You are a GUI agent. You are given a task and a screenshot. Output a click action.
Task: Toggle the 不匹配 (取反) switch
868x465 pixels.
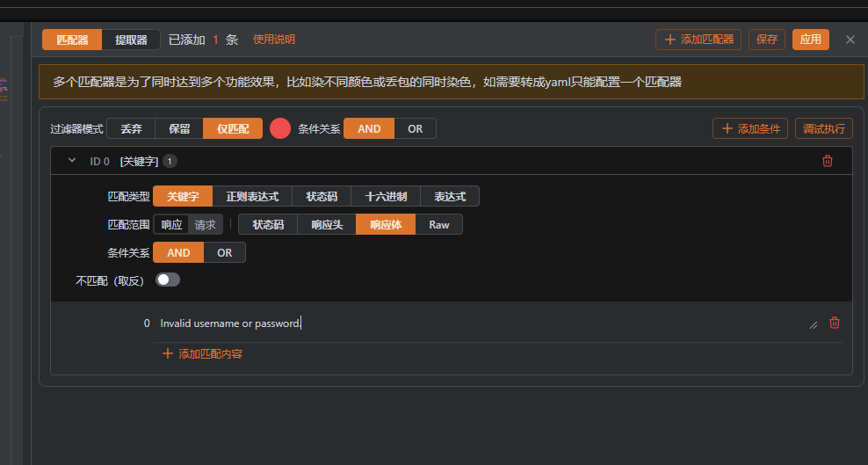[x=167, y=280]
